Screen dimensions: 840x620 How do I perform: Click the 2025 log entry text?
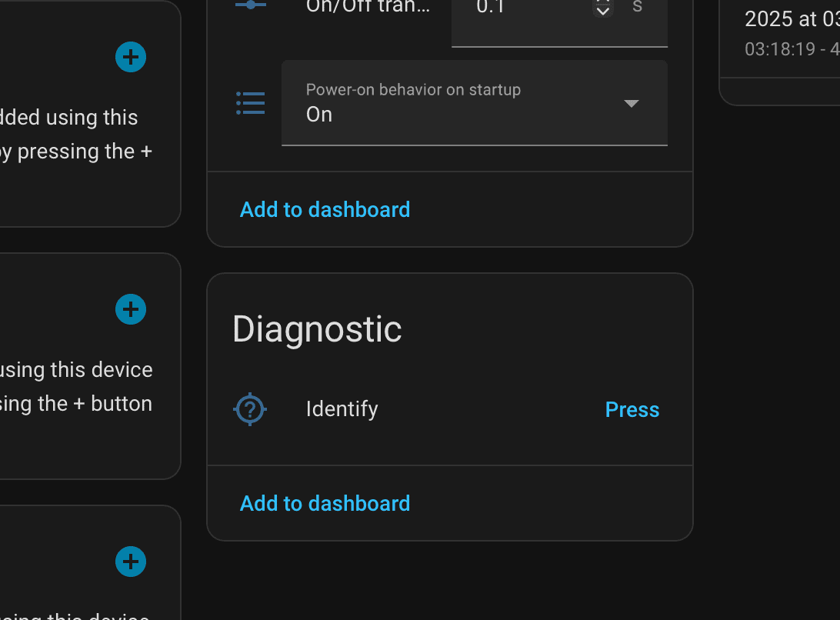click(792, 18)
